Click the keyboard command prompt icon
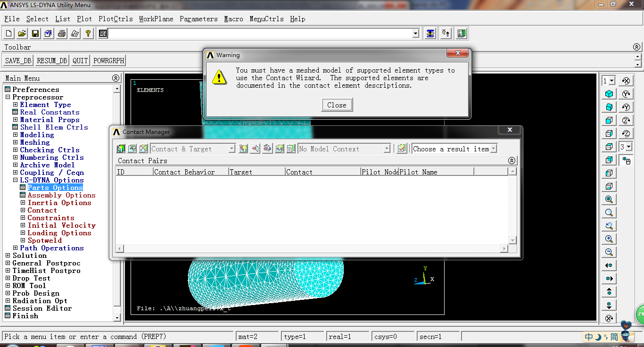Screen dimensions: 644x347 point(103,33)
